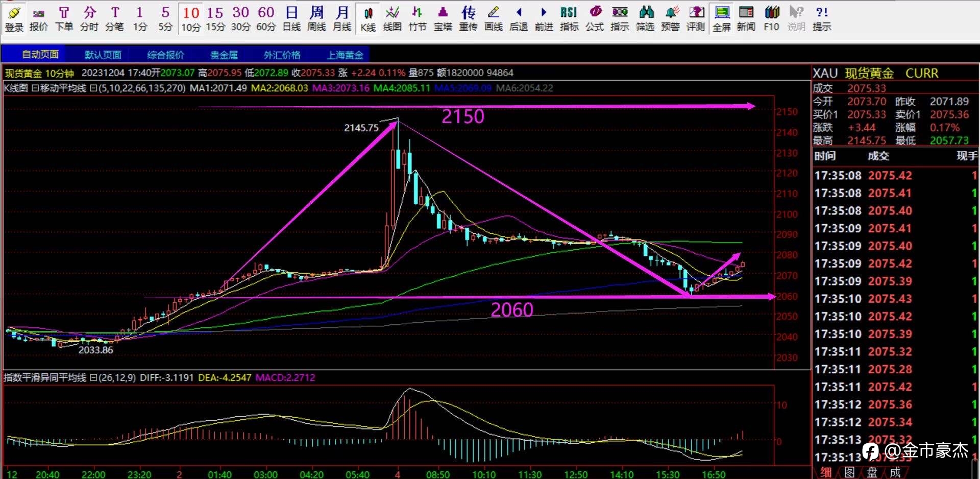This screenshot has height=479, width=980.
Task: Click the 新闻 news button
Action: coord(746,19)
